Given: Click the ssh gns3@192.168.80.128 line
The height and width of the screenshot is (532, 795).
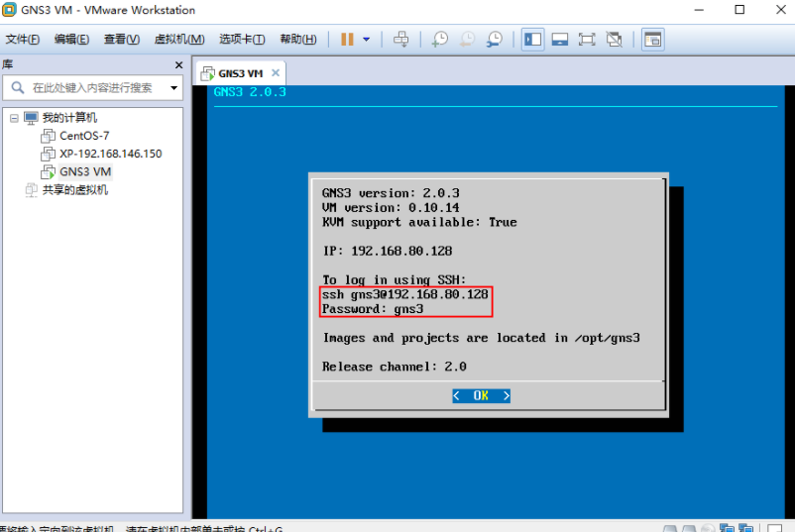Looking at the screenshot, I should 404,294.
